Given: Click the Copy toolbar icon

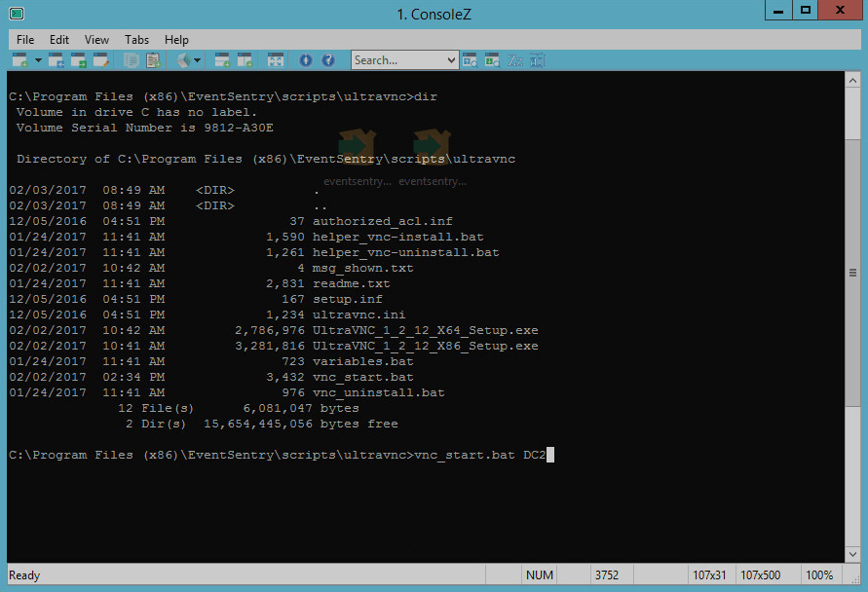Looking at the screenshot, I should (131, 59).
